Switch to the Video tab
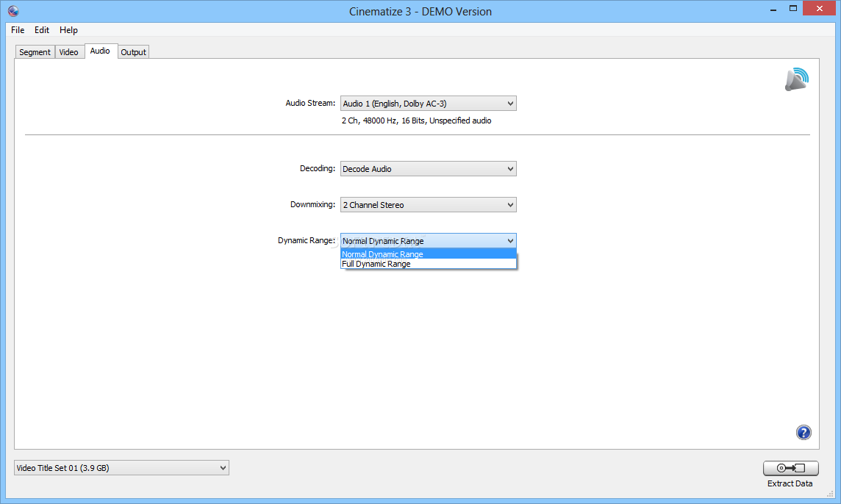841x504 pixels. [68, 52]
